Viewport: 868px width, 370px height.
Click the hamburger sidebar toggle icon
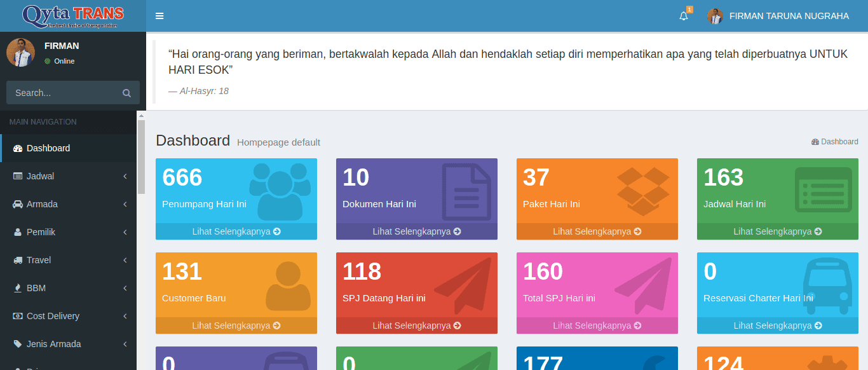click(x=159, y=15)
